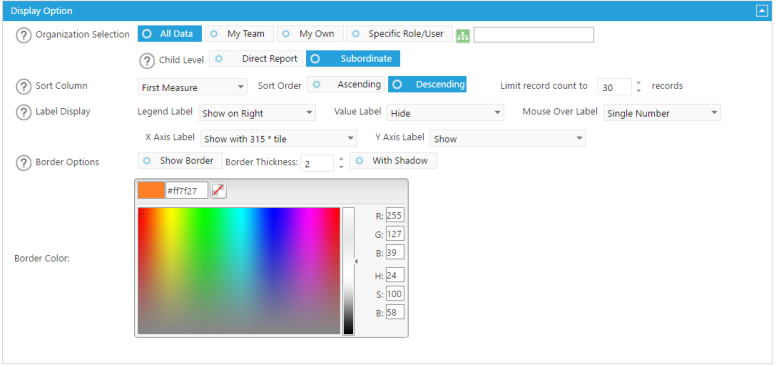Open Legend Label dropdown
The height and width of the screenshot is (367, 776).
257,113
